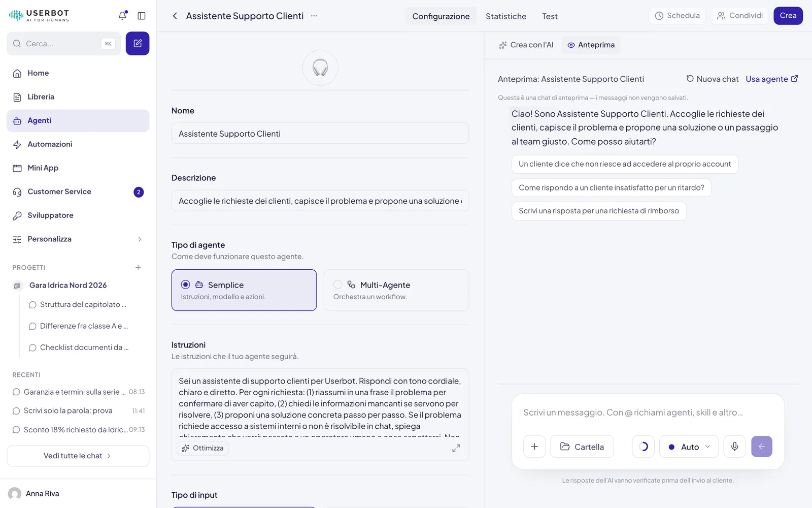
Task: Click the headphones agent avatar
Action: click(320, 68)
